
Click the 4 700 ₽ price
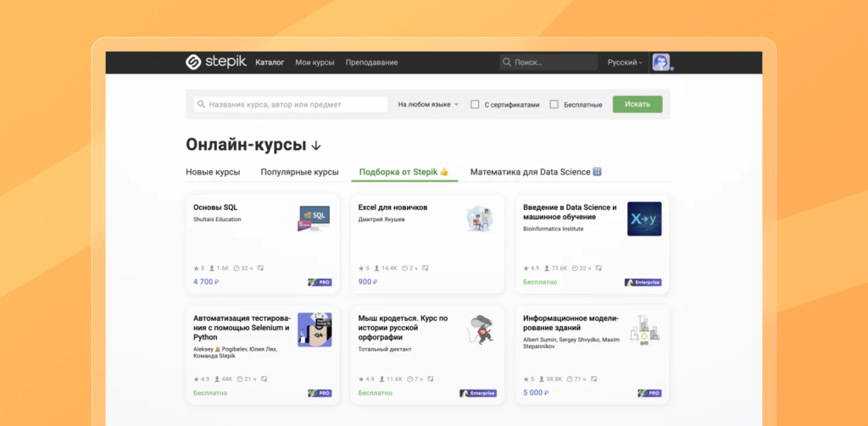click(x=207, y=282)
